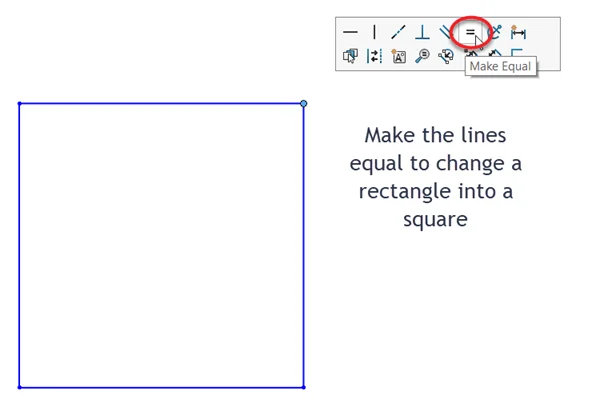Screen dimensions: 600x411
Task: Pick the bottom-left corner endpoint of the sketch
Action: tap(20, 388)
